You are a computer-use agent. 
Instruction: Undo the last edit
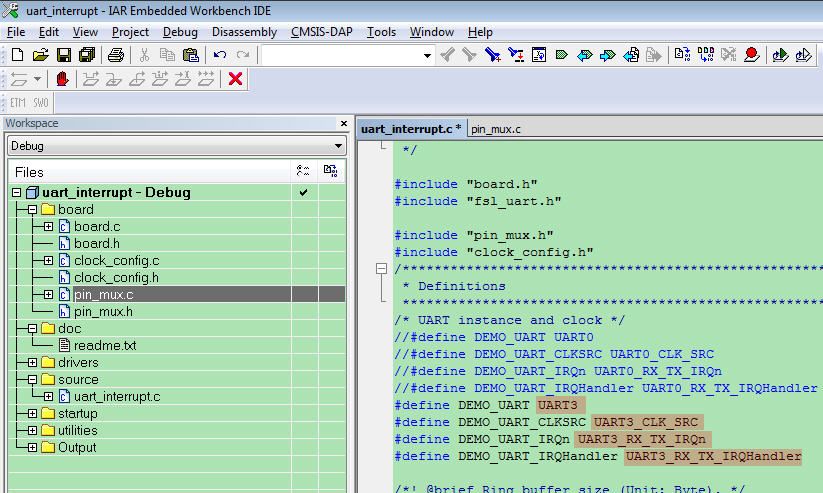coord(220,55)
